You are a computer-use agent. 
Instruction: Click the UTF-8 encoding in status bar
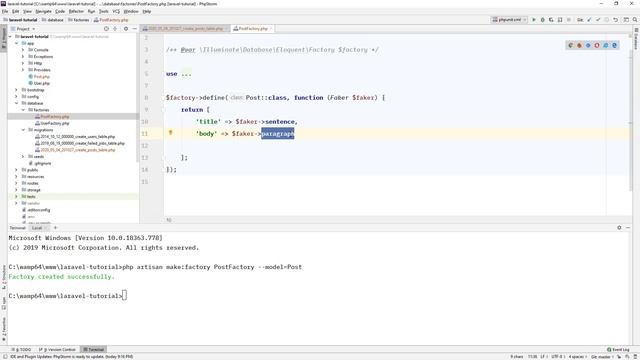tap(558, 357)
